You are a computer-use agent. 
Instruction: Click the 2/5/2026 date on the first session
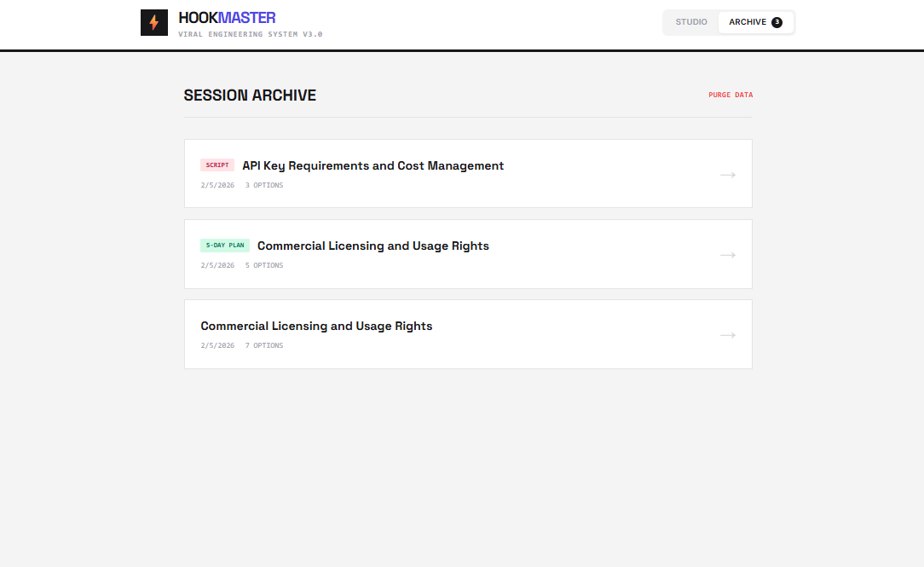point(217,184)
